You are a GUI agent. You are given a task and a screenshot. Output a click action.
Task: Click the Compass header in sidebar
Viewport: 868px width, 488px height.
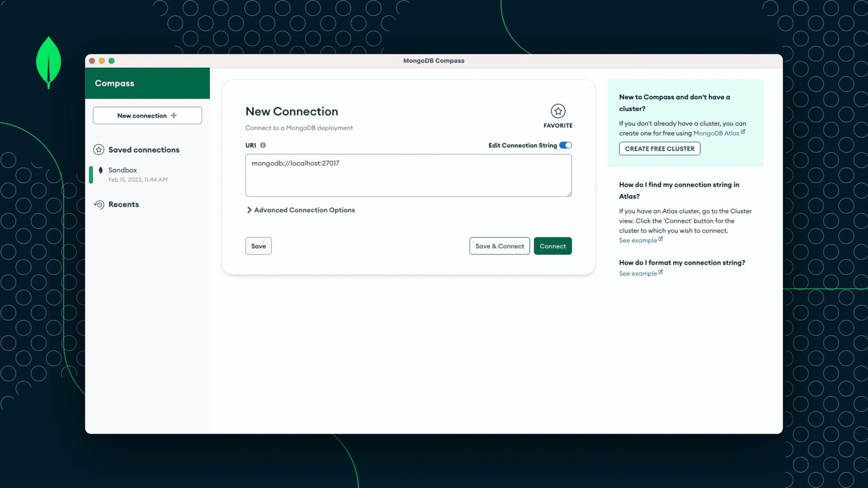115,84
